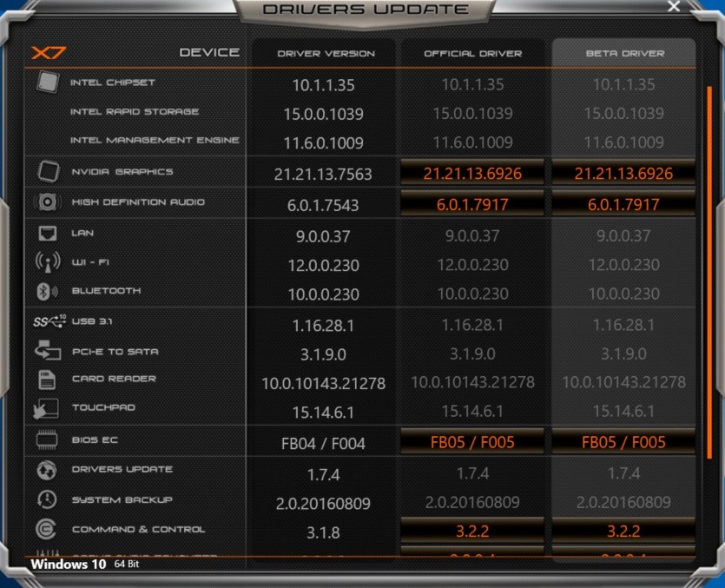Click installed card reader version 10.0.10143.21278

click(323, 383)
